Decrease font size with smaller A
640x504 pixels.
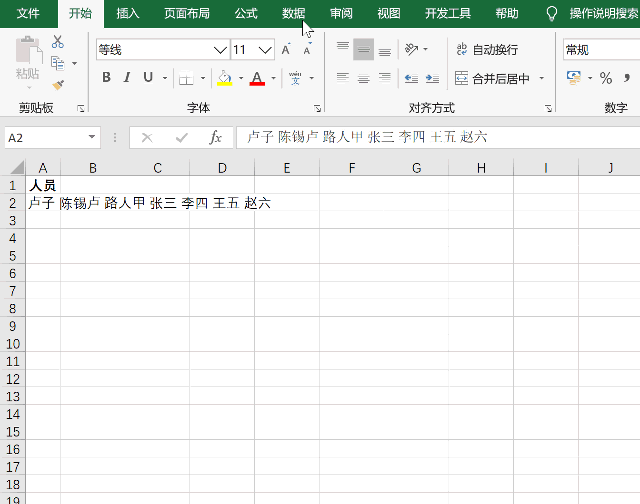pyautogui.click(x=307, y=49)
